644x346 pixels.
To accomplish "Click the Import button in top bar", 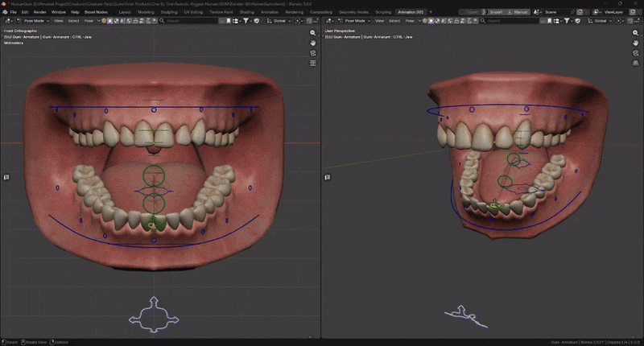I will (x=496, y=12).
